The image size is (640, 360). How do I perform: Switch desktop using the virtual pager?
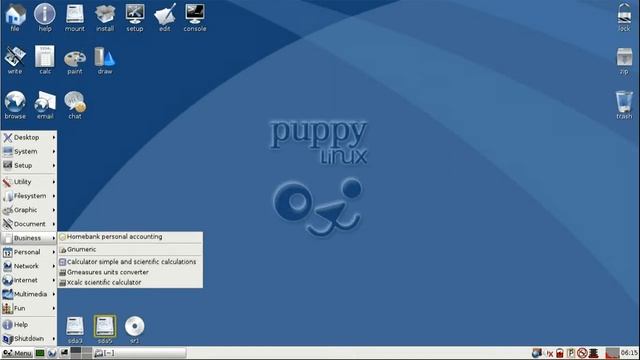click(x=81, y=353)
